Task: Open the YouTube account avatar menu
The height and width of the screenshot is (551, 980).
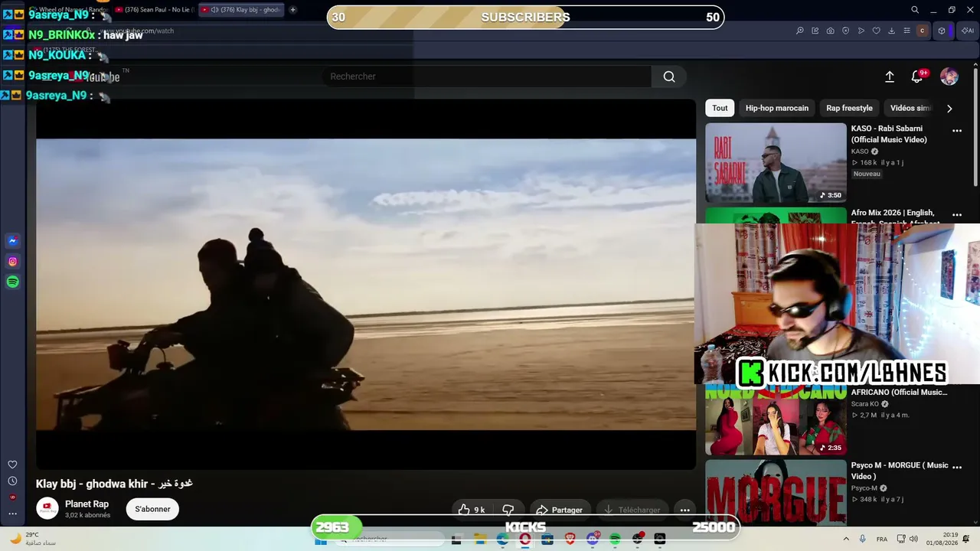Action: pyautogui.click(x=949, y=77)
